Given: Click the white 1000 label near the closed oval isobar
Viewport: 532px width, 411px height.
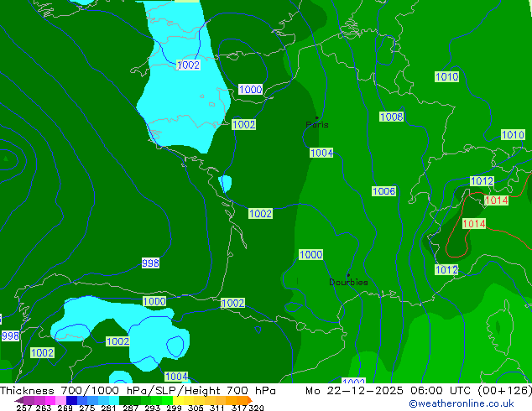Looking at the screenshot, I should tap(250, 90).
